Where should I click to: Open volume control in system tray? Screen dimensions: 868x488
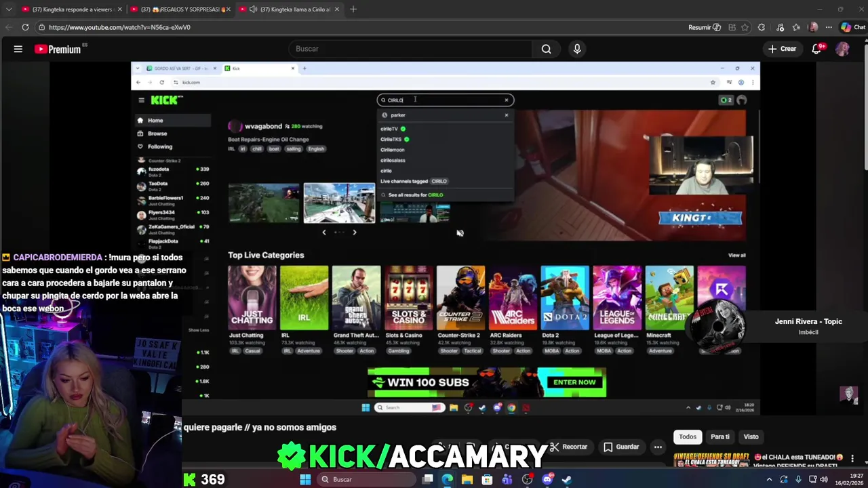823,479
